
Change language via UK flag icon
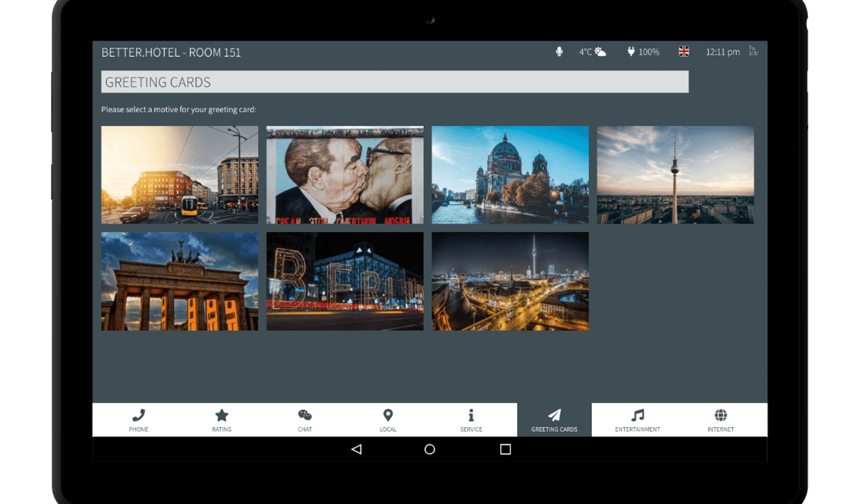(x=684, y=52)
